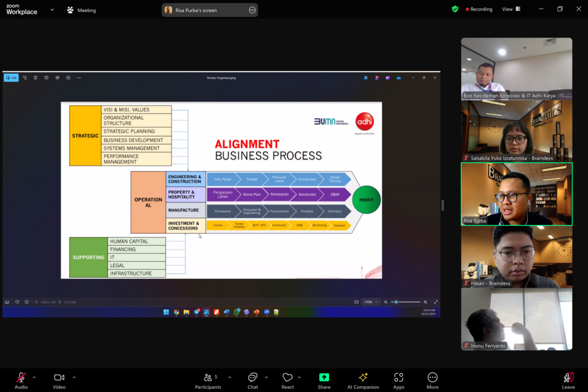This screenshot has width=588, height=392.
Task: Select Hasan - Braindevs video thumbnail
Action: click(516, 257)
